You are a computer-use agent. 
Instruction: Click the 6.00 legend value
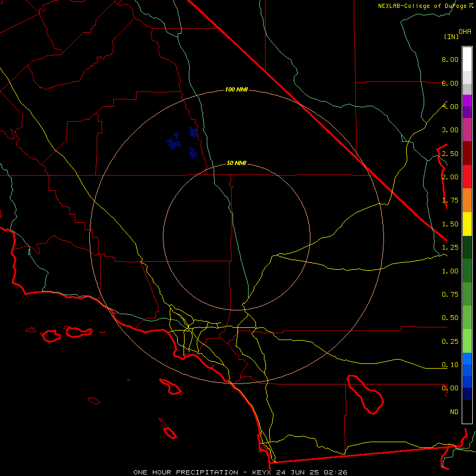(x=450, y=83)
